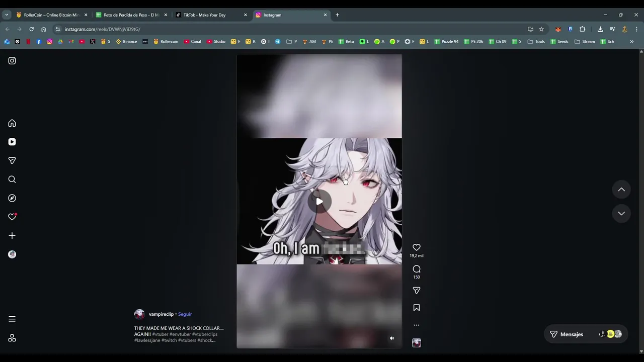The image size is (644, 362).
Task: Reload the current page
Action: click(x=31, y=29)
